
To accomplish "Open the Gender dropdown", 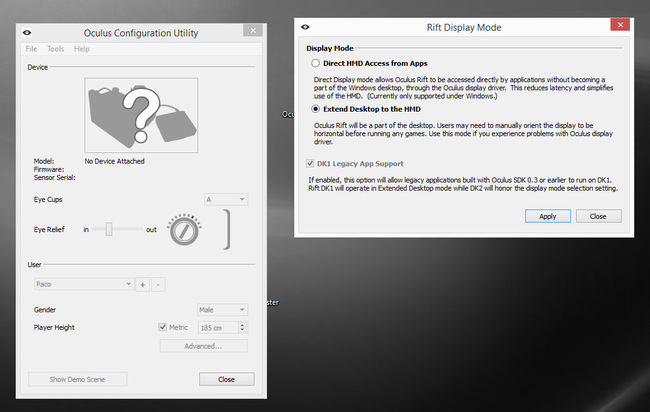I will click(222, 310).
